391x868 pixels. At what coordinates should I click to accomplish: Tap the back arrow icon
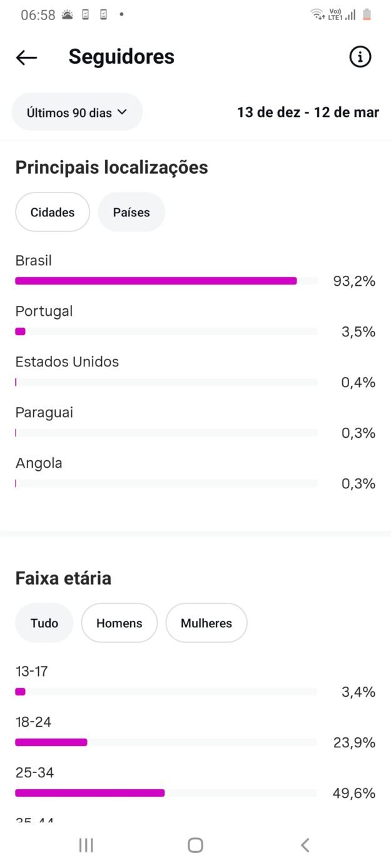pos(26,58)
